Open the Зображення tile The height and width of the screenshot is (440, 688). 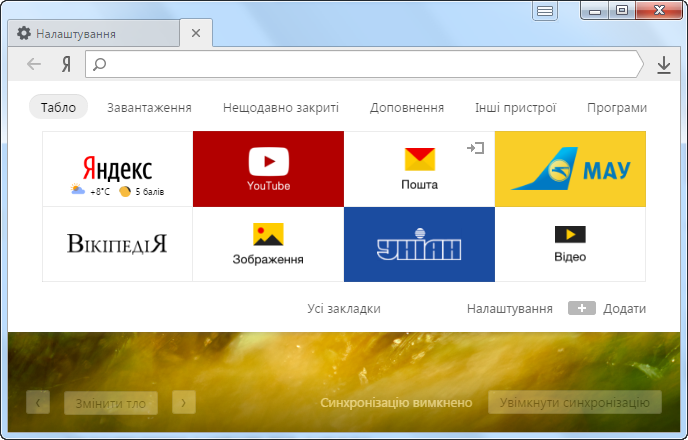tap(269, 244)
